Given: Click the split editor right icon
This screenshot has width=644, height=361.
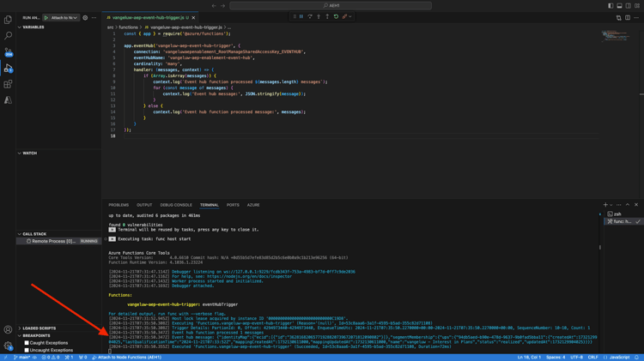Looking at the screenshot, I should [x=628, y=17].
